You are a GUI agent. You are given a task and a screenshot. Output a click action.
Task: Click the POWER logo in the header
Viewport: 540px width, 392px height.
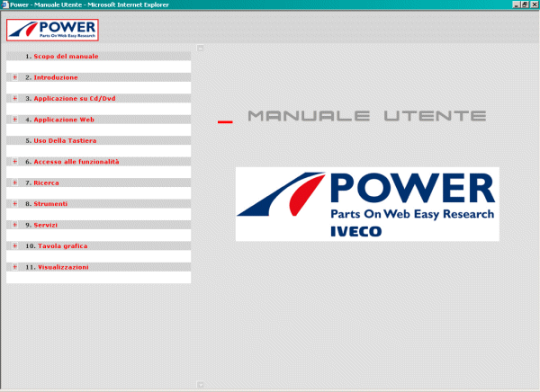pos(51,29)
